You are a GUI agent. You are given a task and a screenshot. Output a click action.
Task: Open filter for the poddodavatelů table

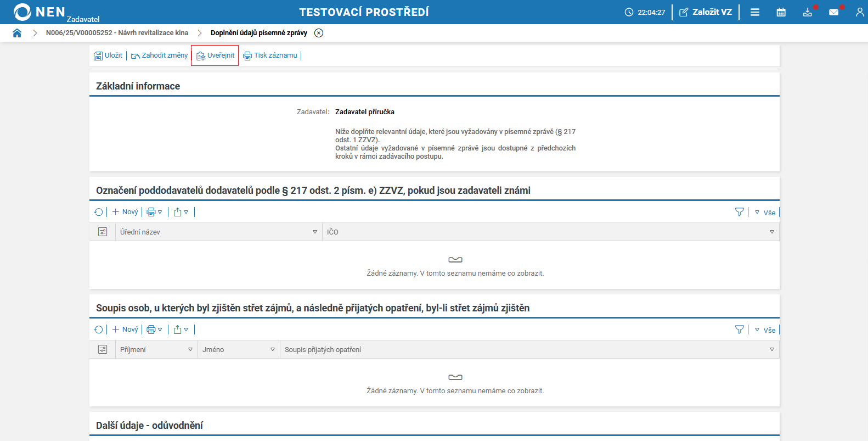pyautogui.click(x=740, y=212)
